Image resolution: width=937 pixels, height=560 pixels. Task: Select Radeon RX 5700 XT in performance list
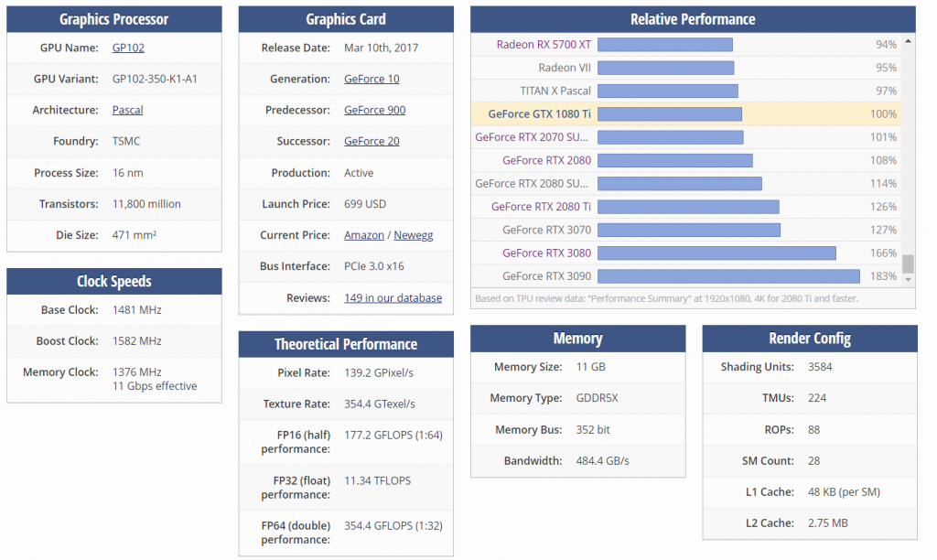[x=544, y=44]
